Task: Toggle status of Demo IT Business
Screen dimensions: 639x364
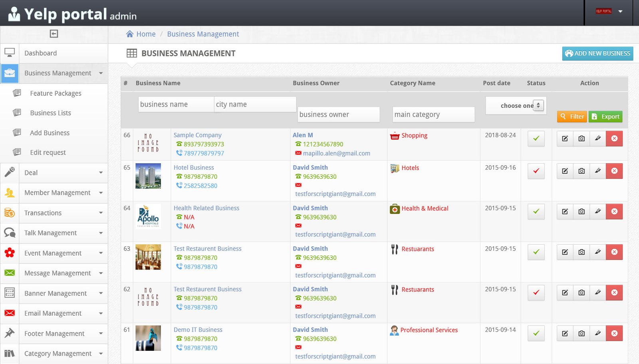Action: 536,333
